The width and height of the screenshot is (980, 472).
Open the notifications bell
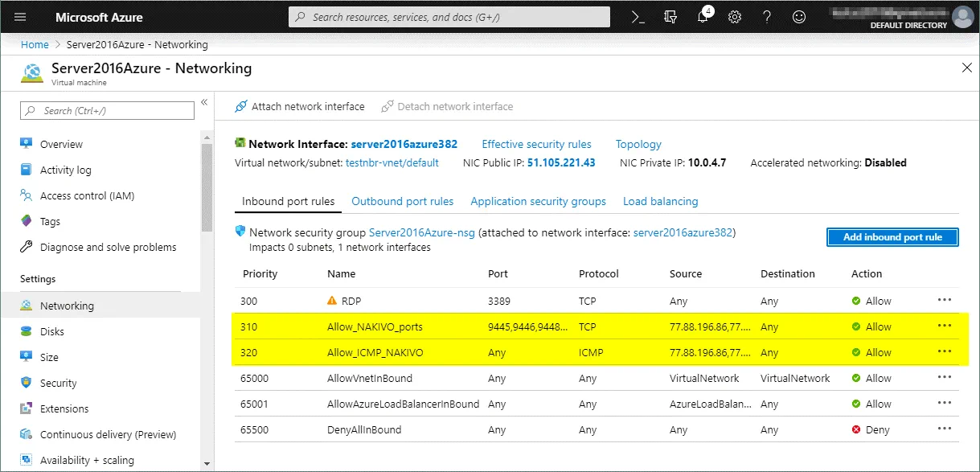point(703,17)
